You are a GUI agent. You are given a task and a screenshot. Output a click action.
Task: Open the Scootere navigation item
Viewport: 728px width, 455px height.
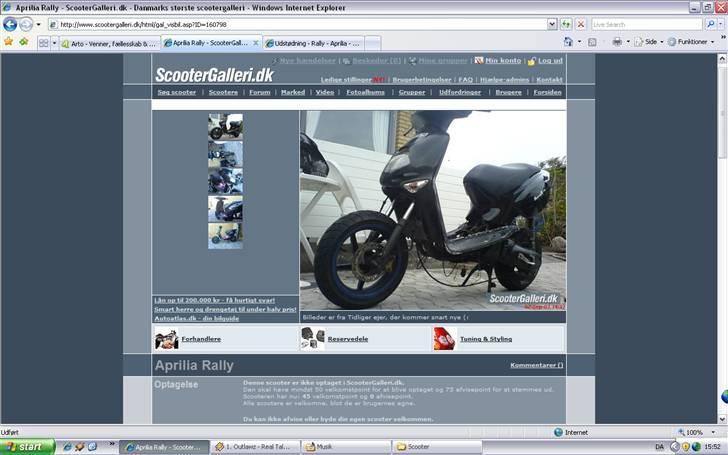[223, 92]
